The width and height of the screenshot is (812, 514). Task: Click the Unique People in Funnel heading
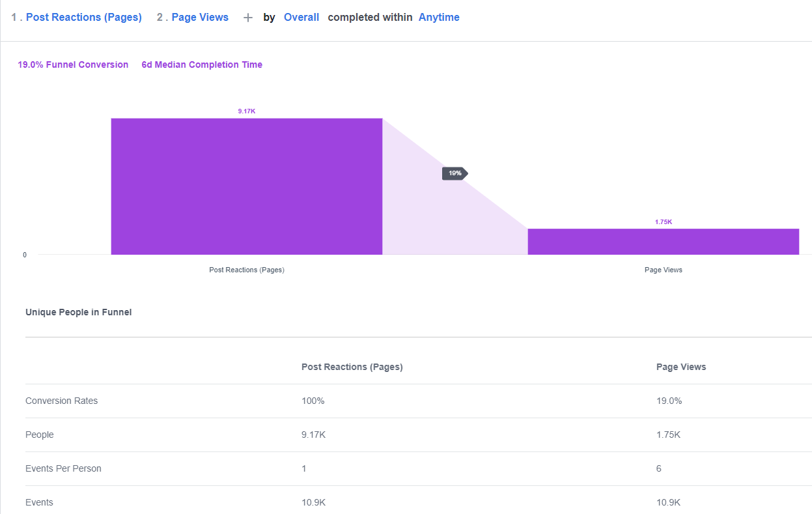(x=78, y=312)
